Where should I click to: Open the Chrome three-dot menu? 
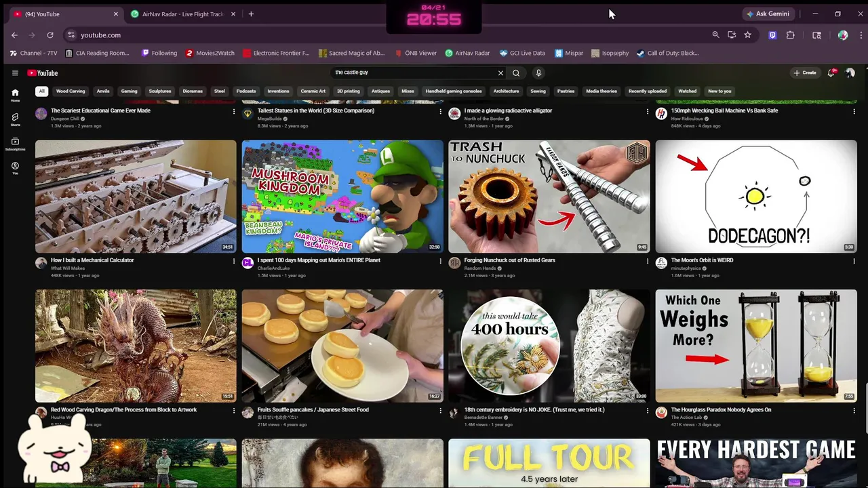click(861, 35)
